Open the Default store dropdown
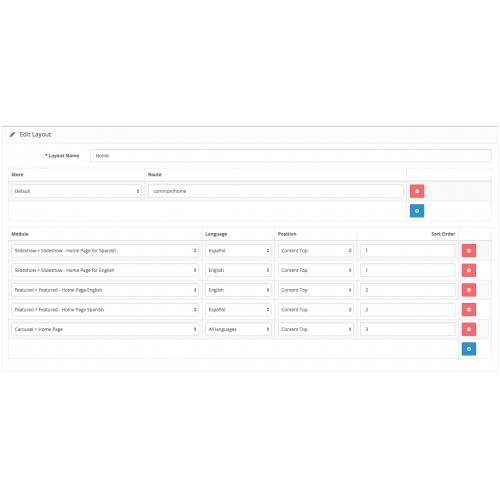This screenshot has width=500, height=500. pyautogui.click(x=76, y=191)
